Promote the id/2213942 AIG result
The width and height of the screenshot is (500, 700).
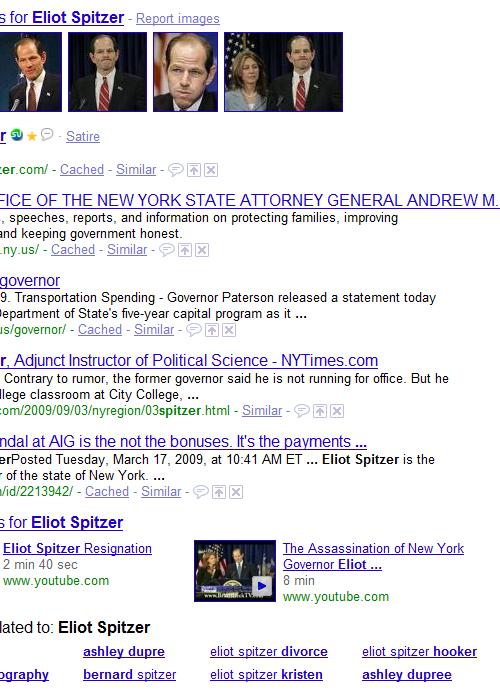219,492
